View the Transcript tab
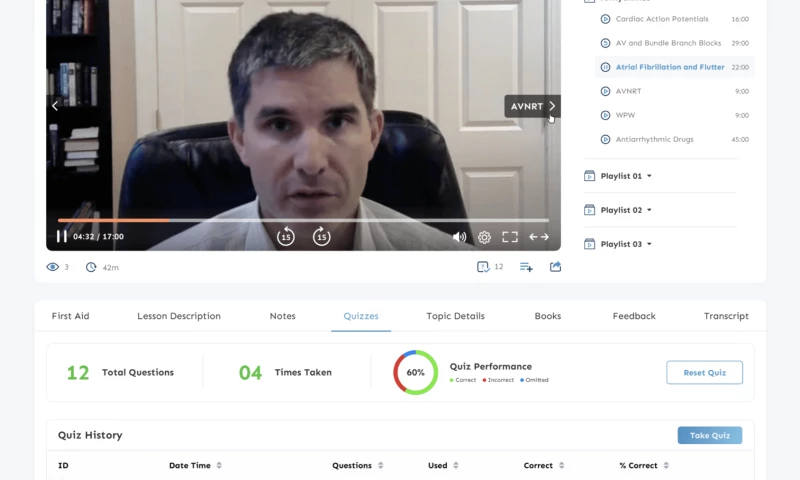 pyautogui.click(x=726, y=316)
